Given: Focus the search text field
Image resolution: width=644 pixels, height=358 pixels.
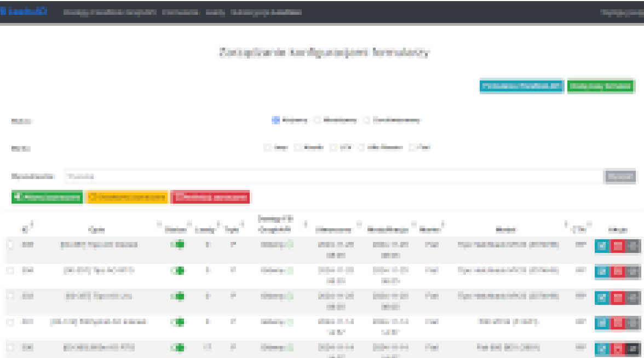Looking at the screenshot, I should coord(333,176).
